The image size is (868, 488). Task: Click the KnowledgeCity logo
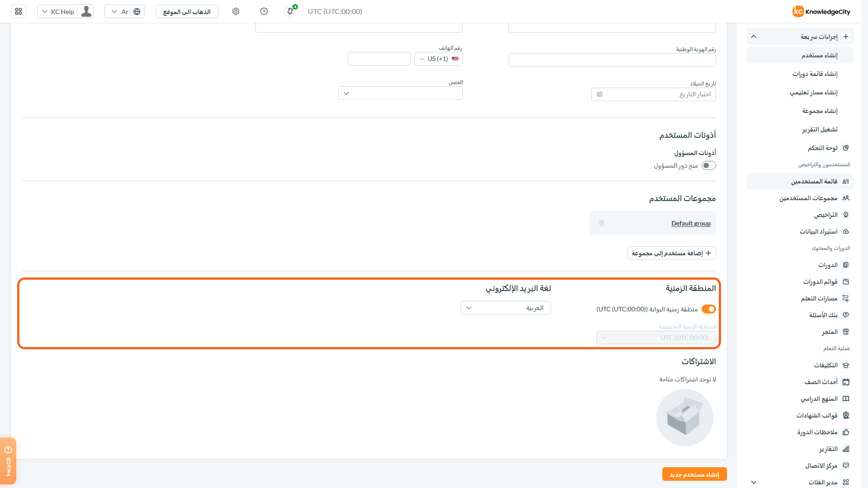point(821,11)
